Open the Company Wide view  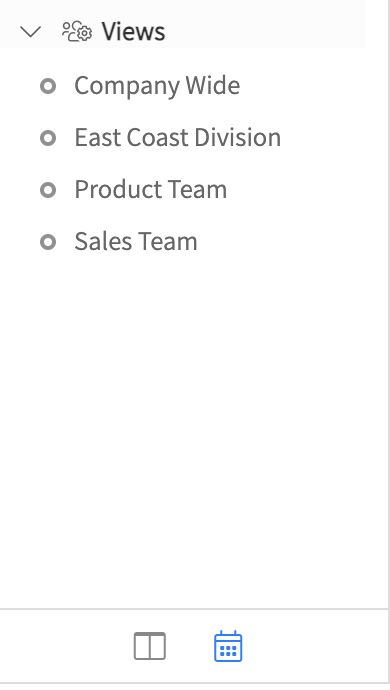(157, 85)
